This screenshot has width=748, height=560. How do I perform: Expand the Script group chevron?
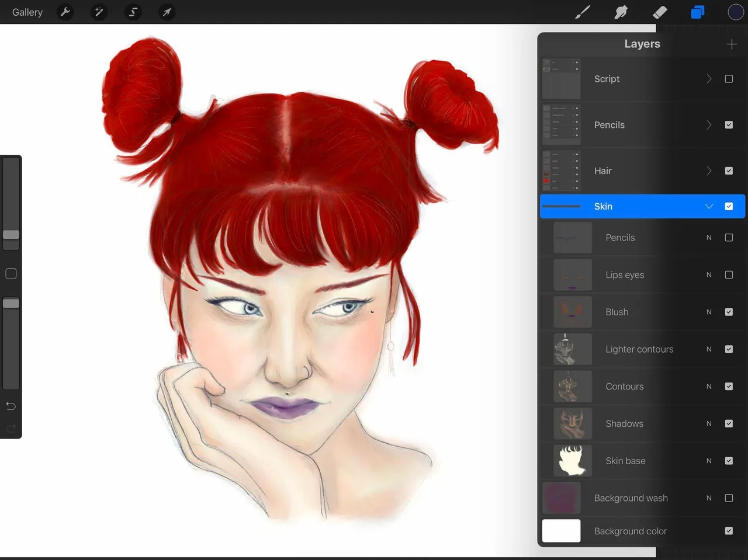(709, 79)
